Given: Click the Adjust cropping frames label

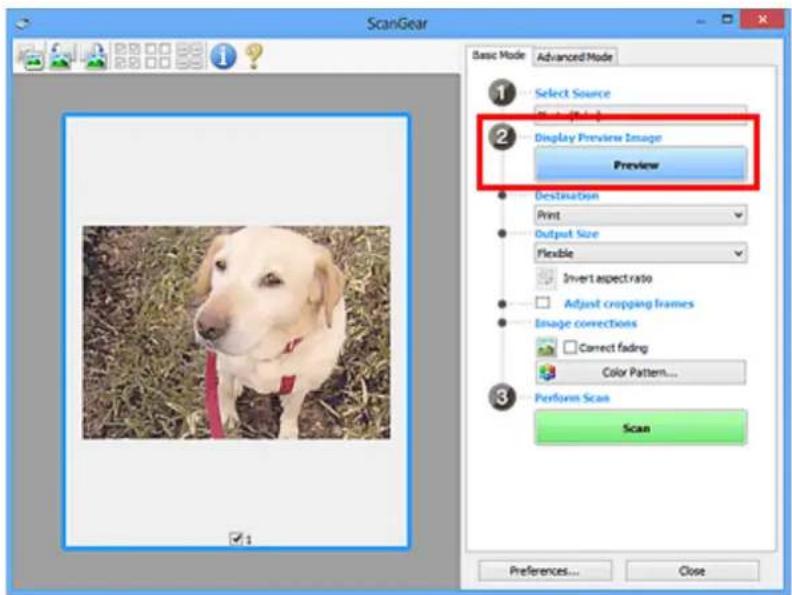Looking at the screenshot, I should [x=629, y=304].
